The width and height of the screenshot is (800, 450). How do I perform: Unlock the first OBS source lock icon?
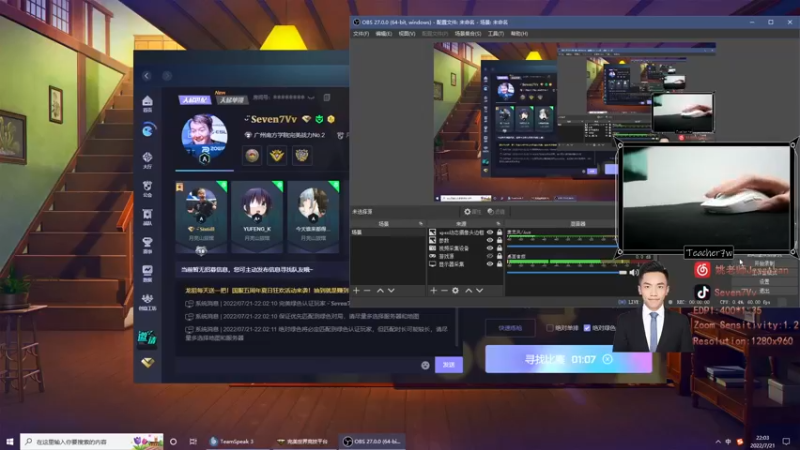click(x=499, y=232)
